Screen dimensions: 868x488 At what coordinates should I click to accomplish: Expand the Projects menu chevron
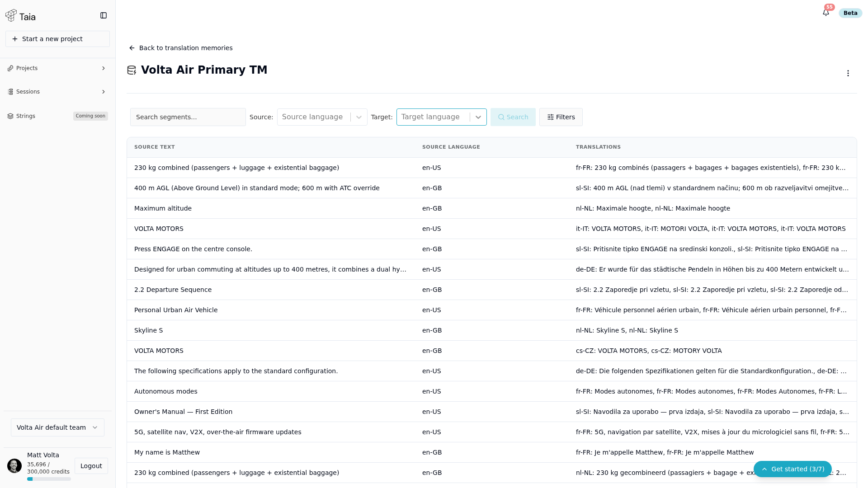[x=104, y=68]
